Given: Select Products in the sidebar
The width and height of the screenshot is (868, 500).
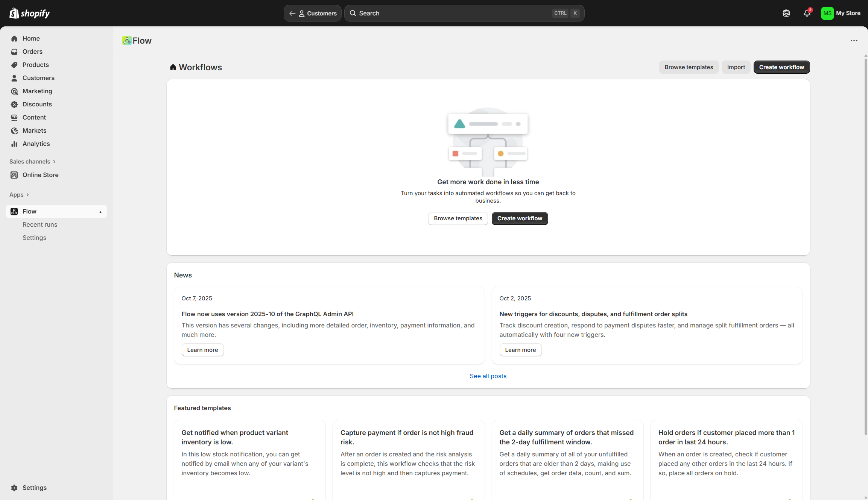Looking at the screenshot, I should [x=35, y=65].
